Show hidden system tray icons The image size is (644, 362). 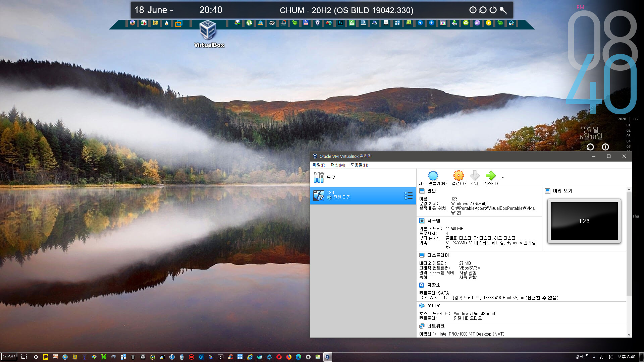point(594,357)
